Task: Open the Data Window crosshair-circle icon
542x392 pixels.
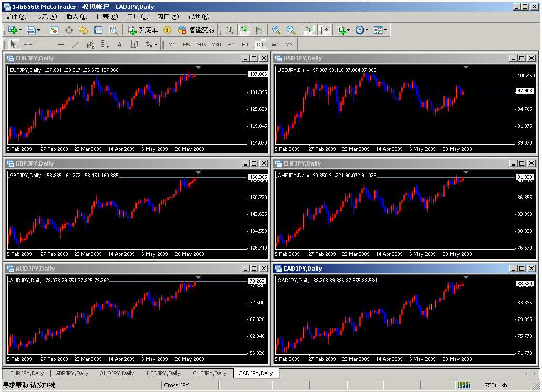Action: click(69, 30)
